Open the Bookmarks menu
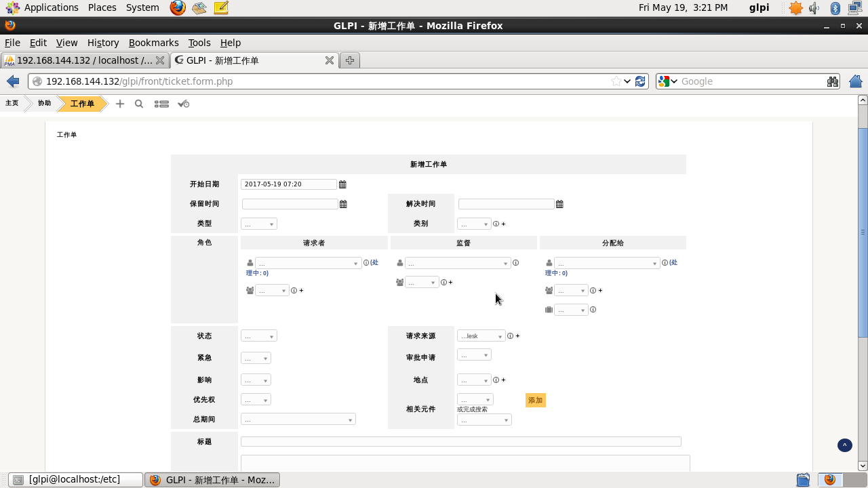 [153, 43]
